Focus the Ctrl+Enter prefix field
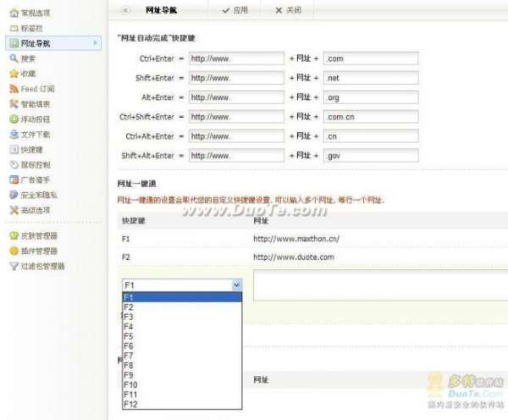508x420 pixels. pyautogui.click(x=236, y=58)
